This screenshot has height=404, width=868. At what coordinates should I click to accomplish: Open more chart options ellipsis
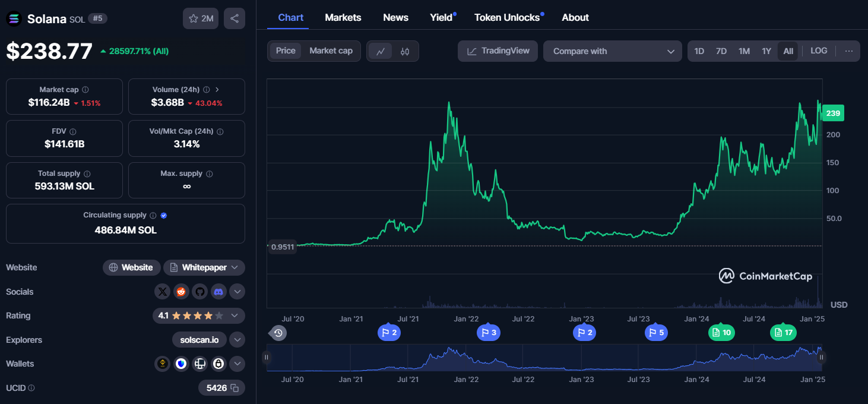[x=849, y=51]
